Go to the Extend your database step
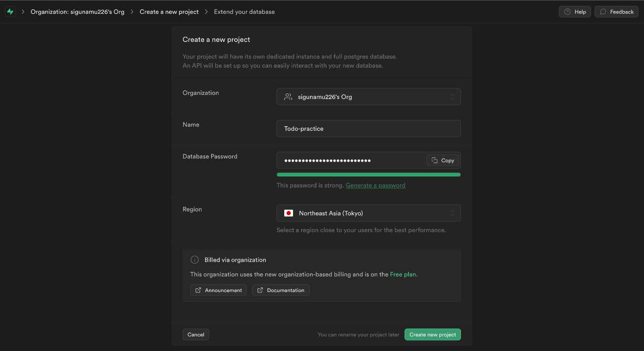 (x=244, y=12)
